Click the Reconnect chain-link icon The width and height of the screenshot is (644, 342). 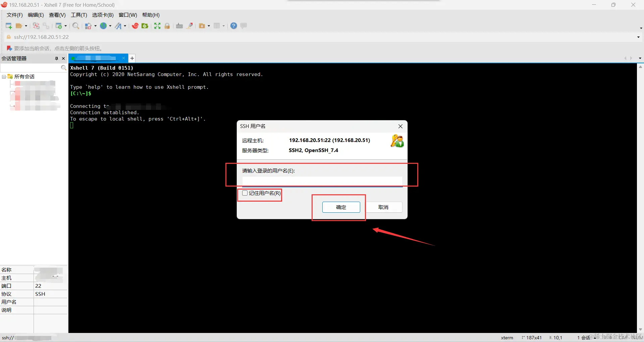point(46,26)
